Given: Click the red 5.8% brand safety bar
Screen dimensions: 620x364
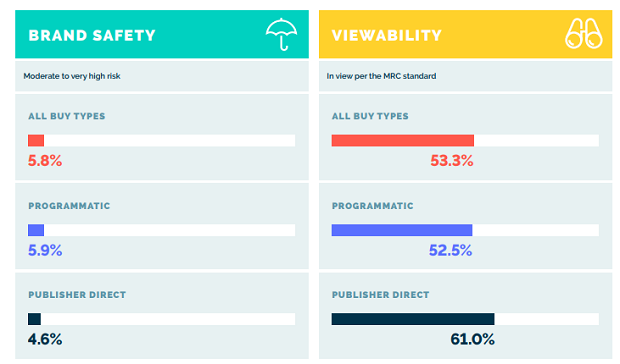Looking at the screenshot, I should [36, 140].
